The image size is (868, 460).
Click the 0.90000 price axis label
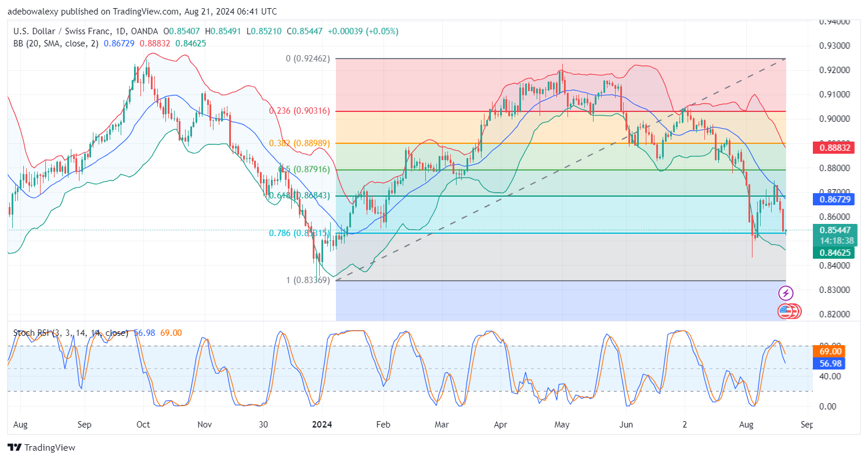tap(834, 119)
